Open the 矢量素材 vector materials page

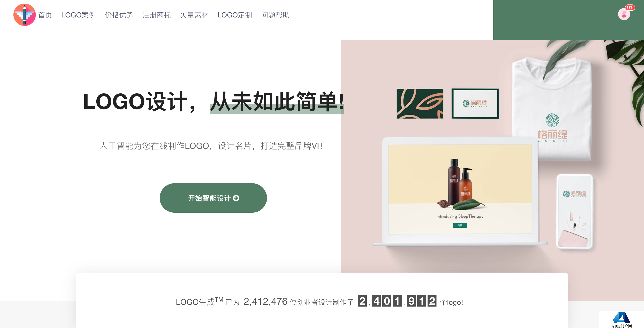coord(194,15)
